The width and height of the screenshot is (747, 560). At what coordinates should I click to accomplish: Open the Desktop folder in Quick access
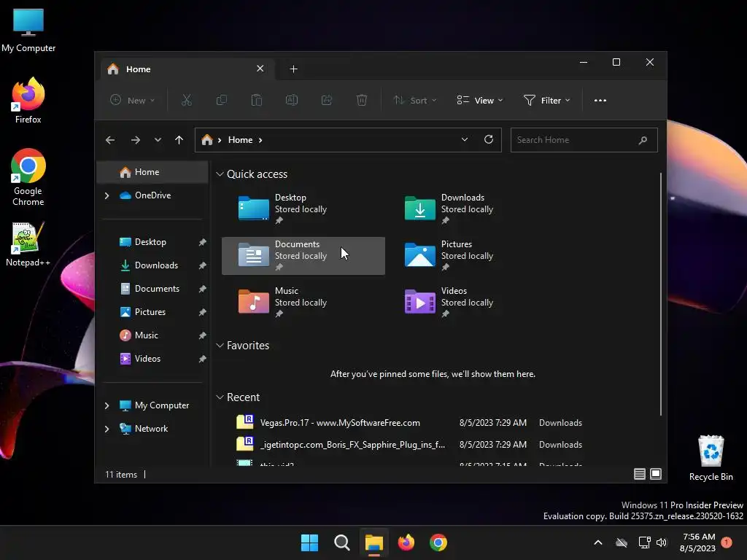click(303, 209)
